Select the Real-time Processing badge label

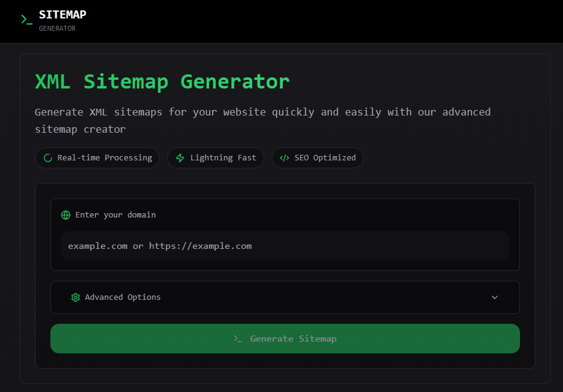point(104,158)
